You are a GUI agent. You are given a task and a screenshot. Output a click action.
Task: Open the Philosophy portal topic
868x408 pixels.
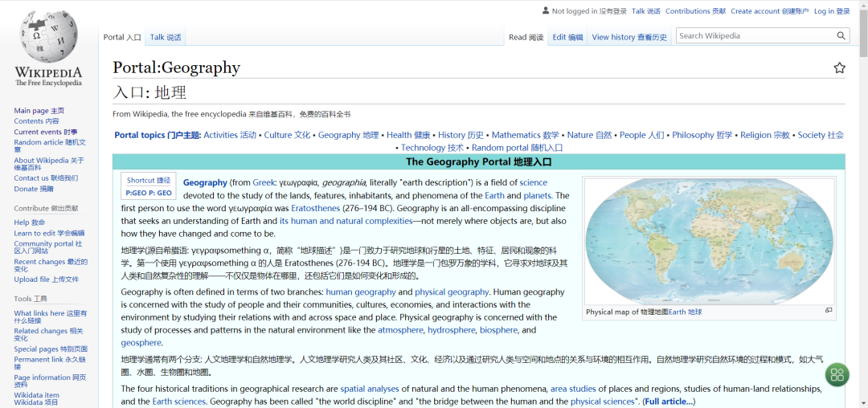(x=702, y=135)
